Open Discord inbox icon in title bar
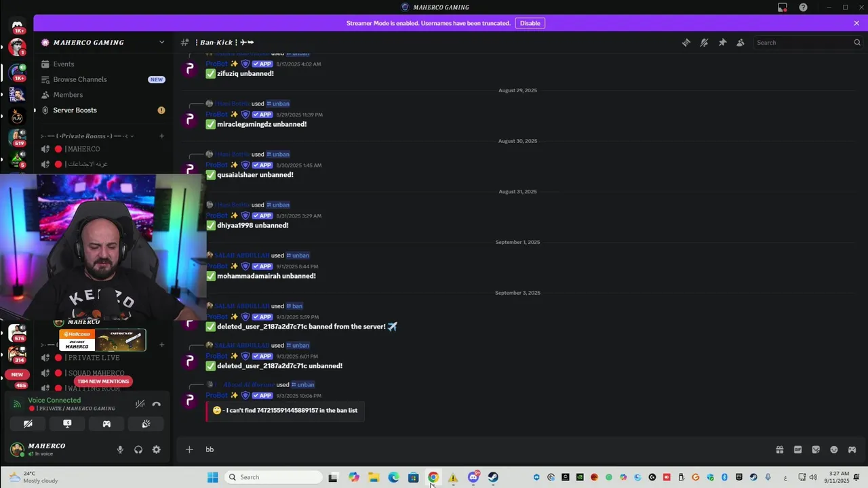868x488 pixels. (x=783, y=7)
